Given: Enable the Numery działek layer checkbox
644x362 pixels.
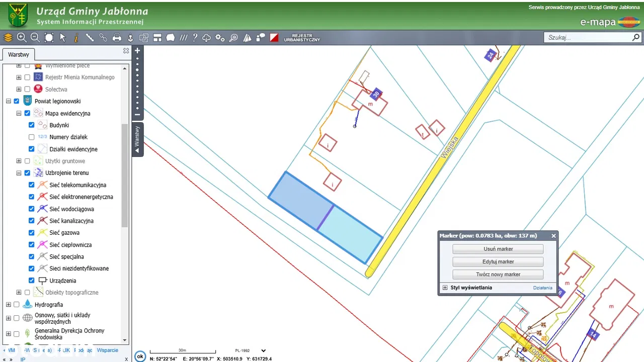Looking at the screenshot, I should [32, 137].
